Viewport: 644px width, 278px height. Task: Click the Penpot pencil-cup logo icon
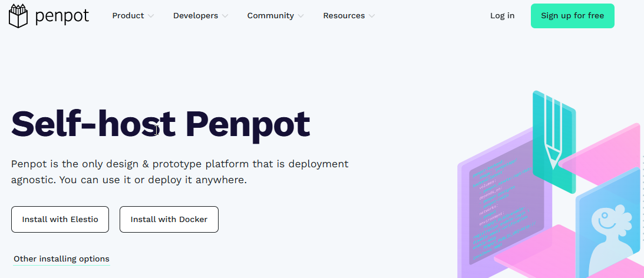click(18, 16)
